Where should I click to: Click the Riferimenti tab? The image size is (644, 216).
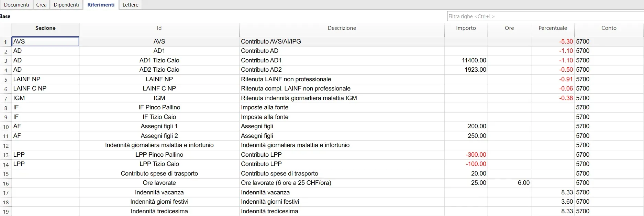tap(101, 5)
